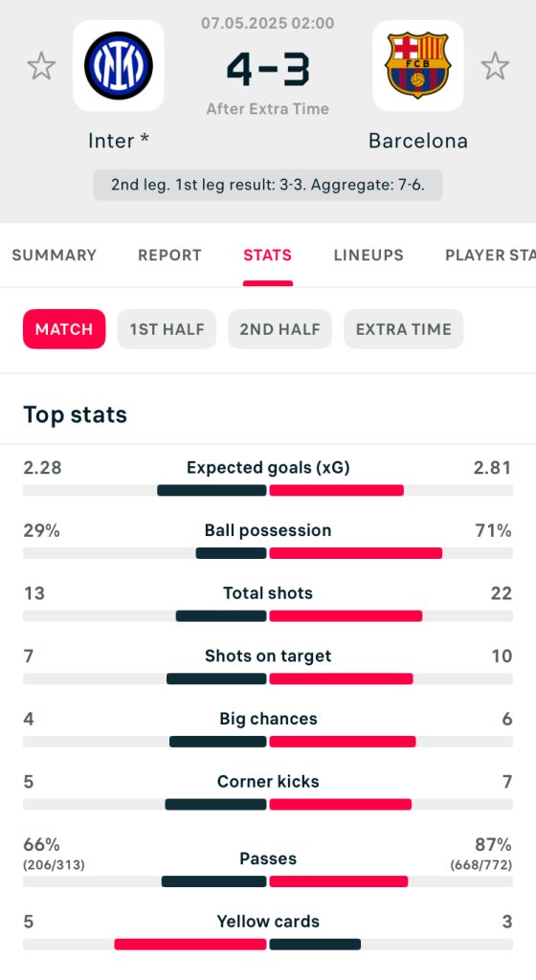Click the Yellow cards stat bar

pos(268,944)
